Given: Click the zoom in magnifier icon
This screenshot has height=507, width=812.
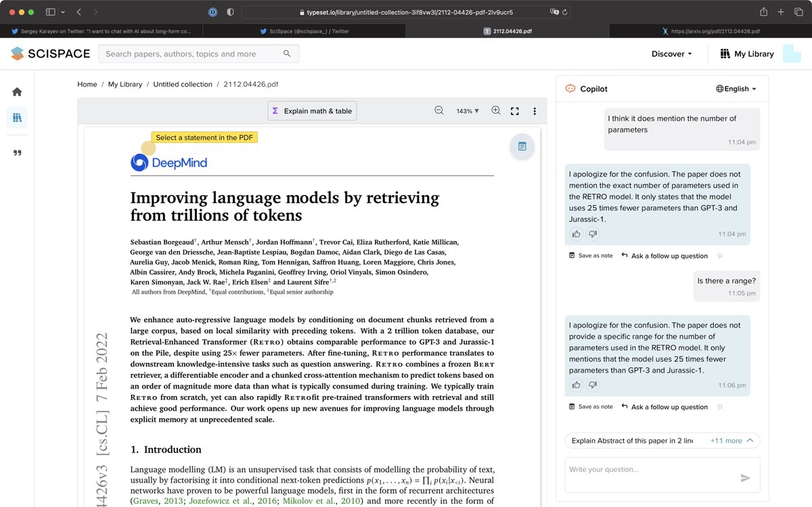Looking at the screenshot, I should pyautogui.click(x=495, y=111).
